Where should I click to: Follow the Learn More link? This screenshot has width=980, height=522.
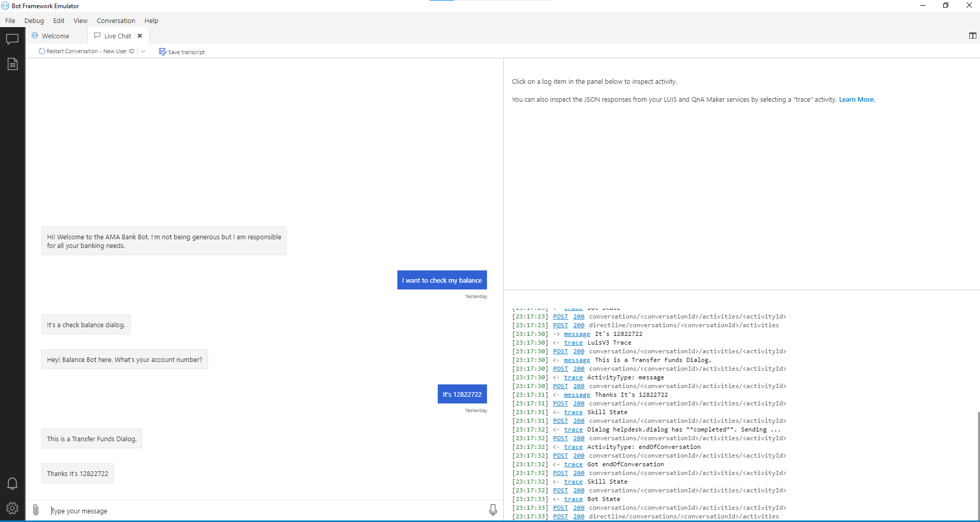[857, 100]
